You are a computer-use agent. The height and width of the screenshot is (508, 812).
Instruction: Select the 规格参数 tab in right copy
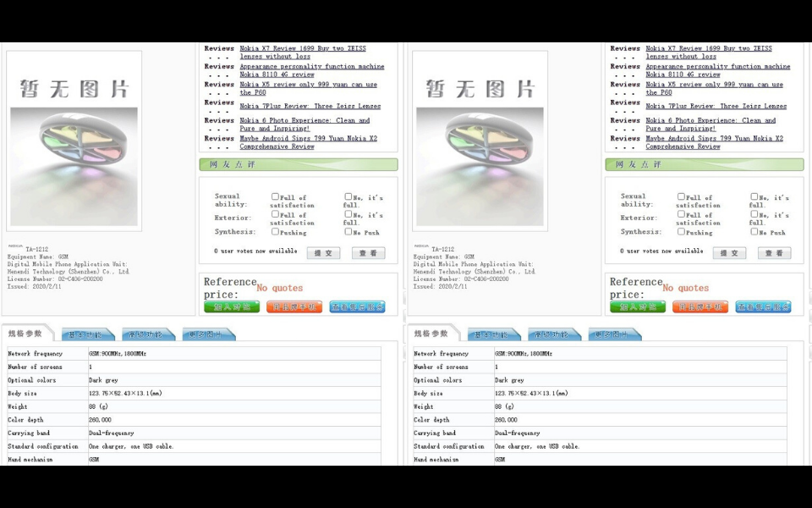tap(432, 334)
